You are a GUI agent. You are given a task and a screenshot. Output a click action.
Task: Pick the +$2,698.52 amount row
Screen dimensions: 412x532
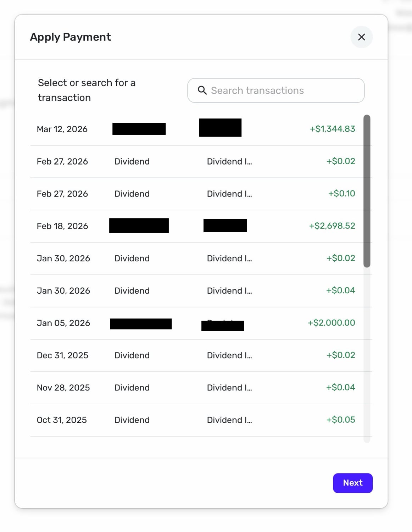coord(332,226)
